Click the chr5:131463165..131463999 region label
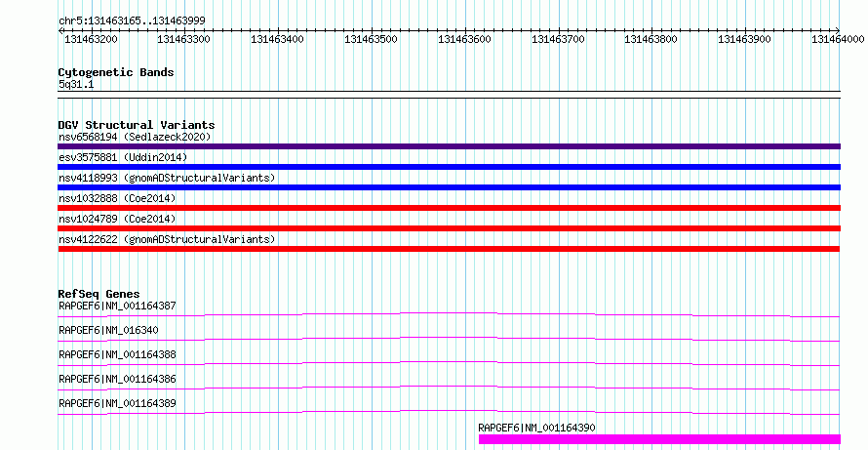Screen dimensions: 868x450 coord(132,21)
